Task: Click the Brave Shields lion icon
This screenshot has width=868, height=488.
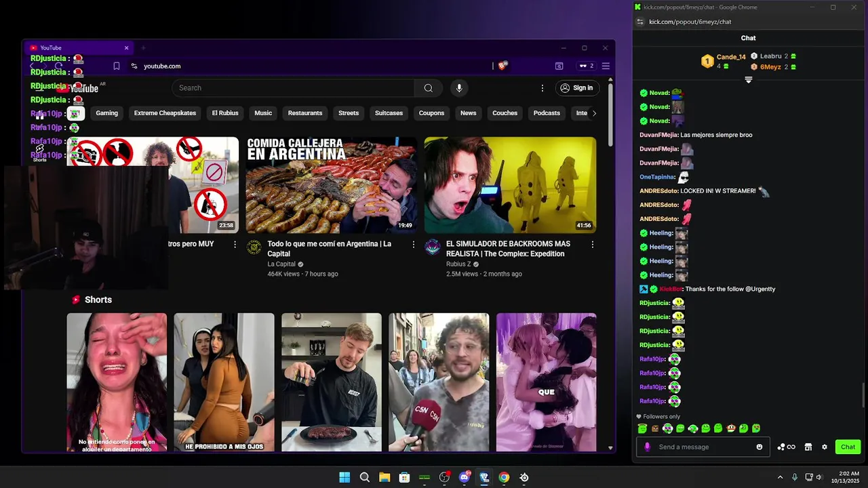Action: tap(502, 66)
